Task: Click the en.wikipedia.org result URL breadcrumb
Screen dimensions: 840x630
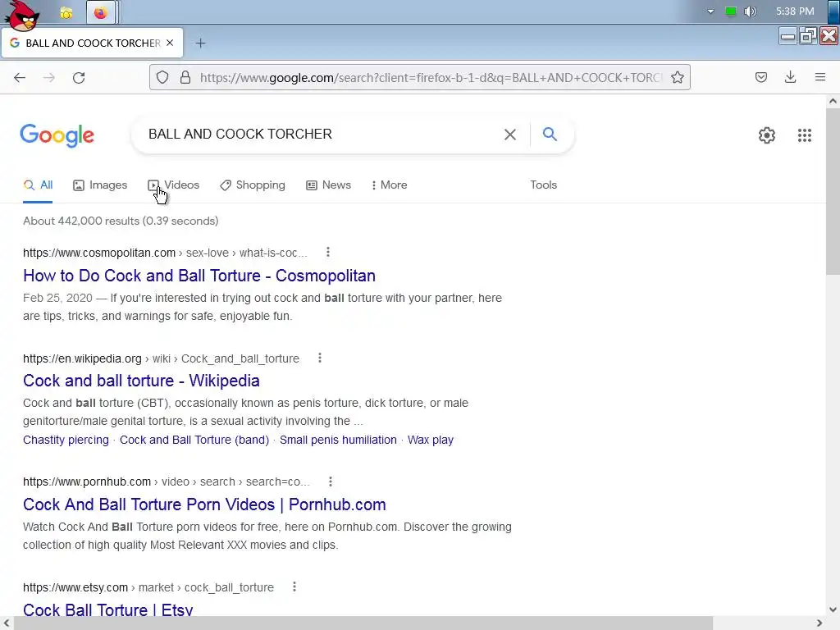Action: [161, 358]
